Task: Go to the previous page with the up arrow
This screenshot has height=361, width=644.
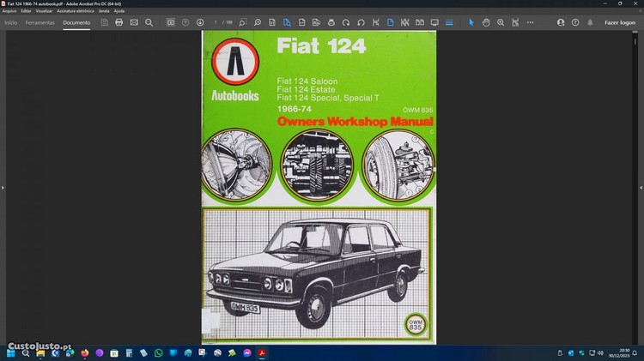Action: point(185,22)
